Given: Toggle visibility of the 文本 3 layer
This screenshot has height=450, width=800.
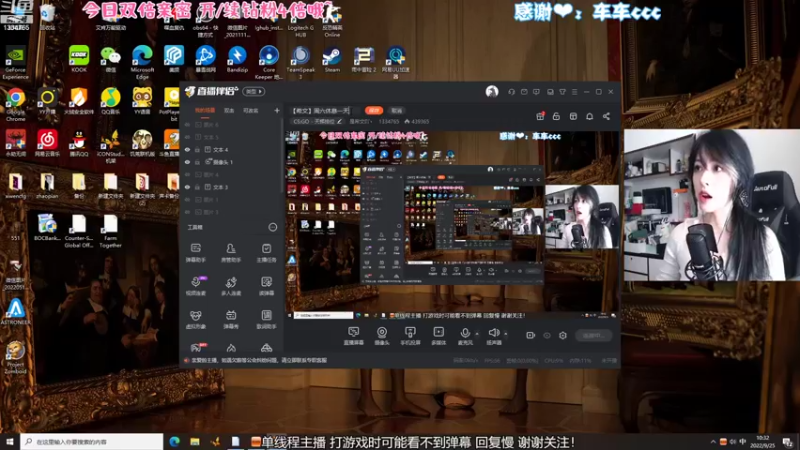Looking at the screenshot, I should click(x=187, y=187).
